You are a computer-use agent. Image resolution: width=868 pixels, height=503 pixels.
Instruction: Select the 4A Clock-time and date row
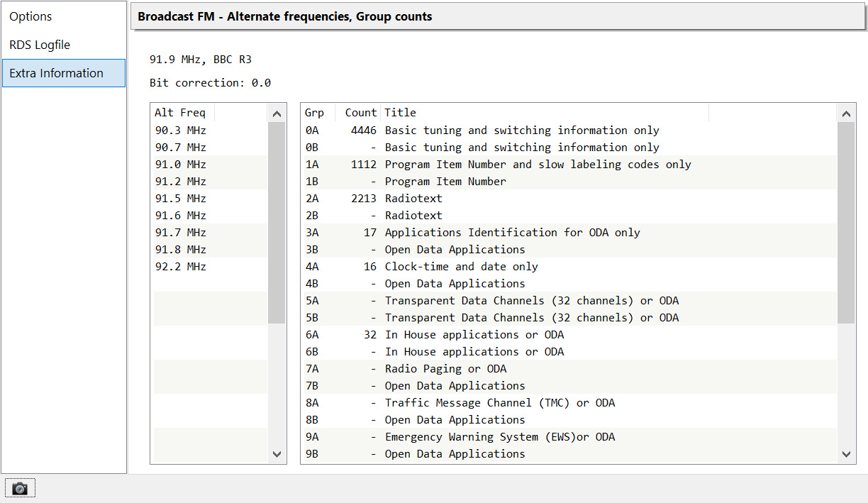(x=461, y=267)
